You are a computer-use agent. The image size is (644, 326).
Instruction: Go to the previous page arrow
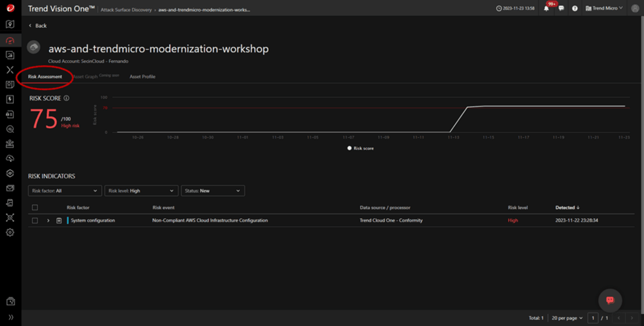pyautogui.click(x=619, y=318)
